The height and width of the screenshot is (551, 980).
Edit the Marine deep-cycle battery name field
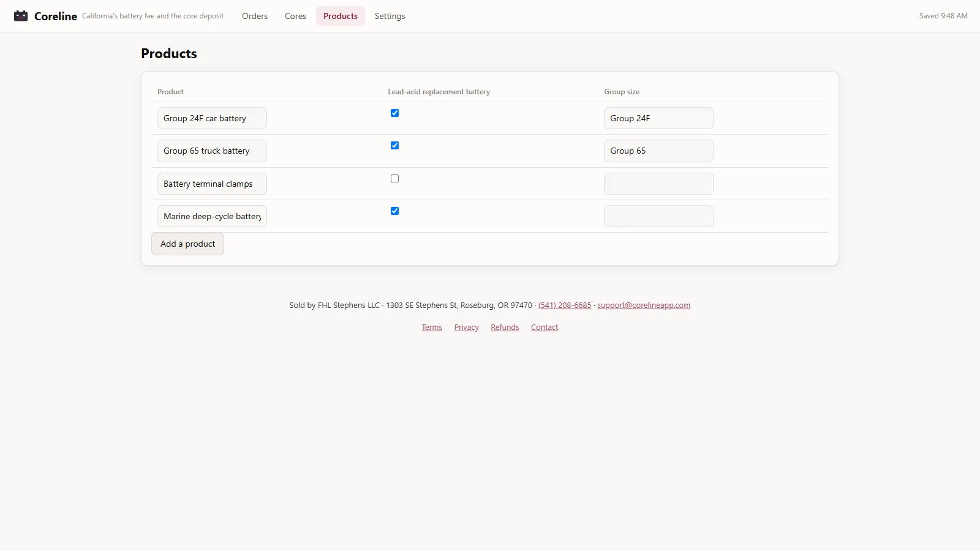(212, 216)
